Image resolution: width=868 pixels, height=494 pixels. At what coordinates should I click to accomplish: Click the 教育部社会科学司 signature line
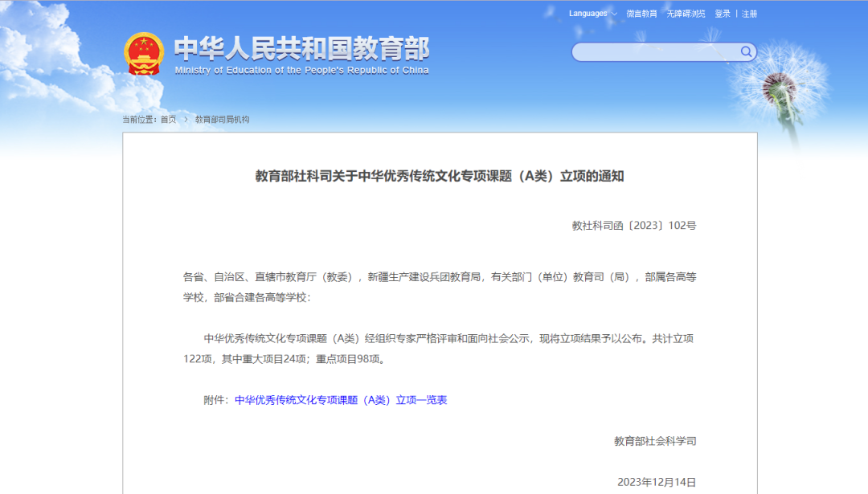(x=655, y=441)
